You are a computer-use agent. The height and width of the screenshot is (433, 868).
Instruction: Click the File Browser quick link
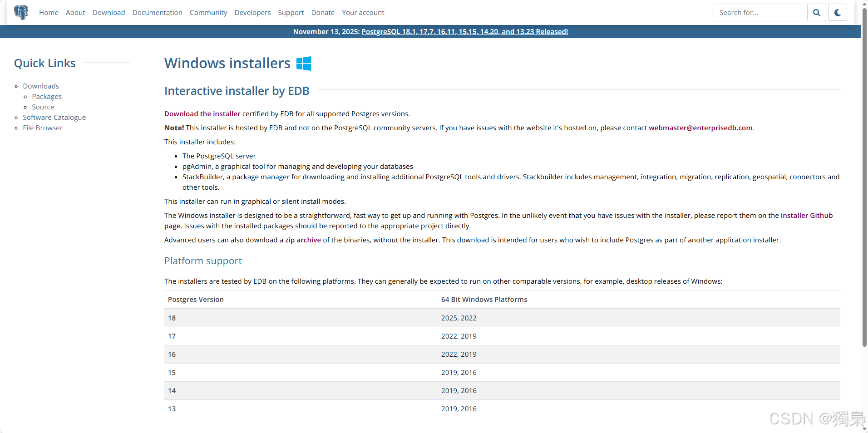[42, 128]
